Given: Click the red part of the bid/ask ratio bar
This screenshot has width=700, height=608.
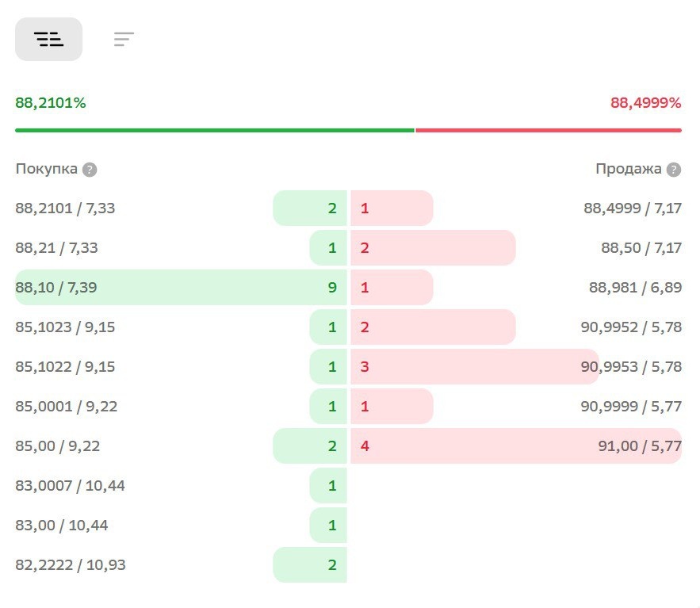Looking at the screenshot, I should pyautogui.click(x=548, y=130).
